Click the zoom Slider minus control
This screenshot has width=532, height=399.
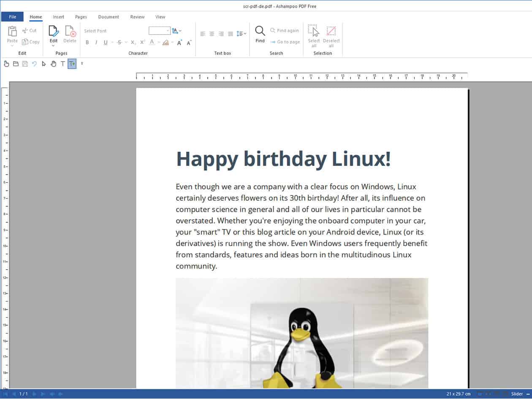[x=528, y=394]
